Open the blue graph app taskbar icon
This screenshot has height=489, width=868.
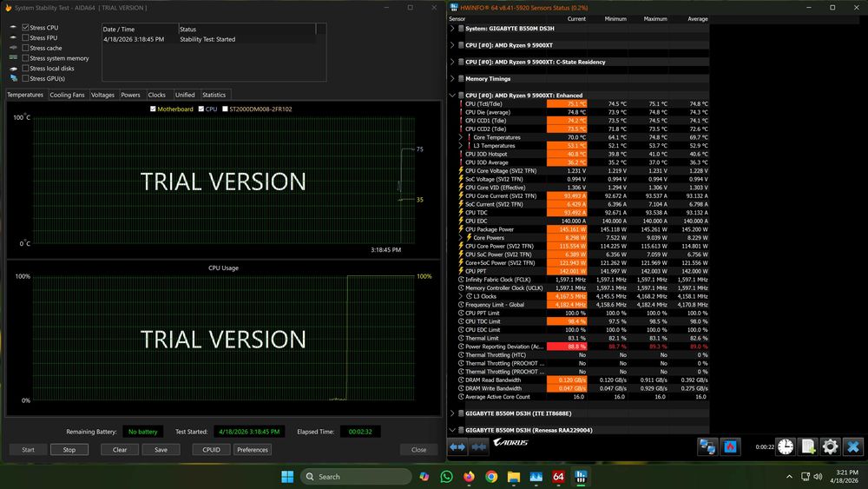[x=536, y=476]
